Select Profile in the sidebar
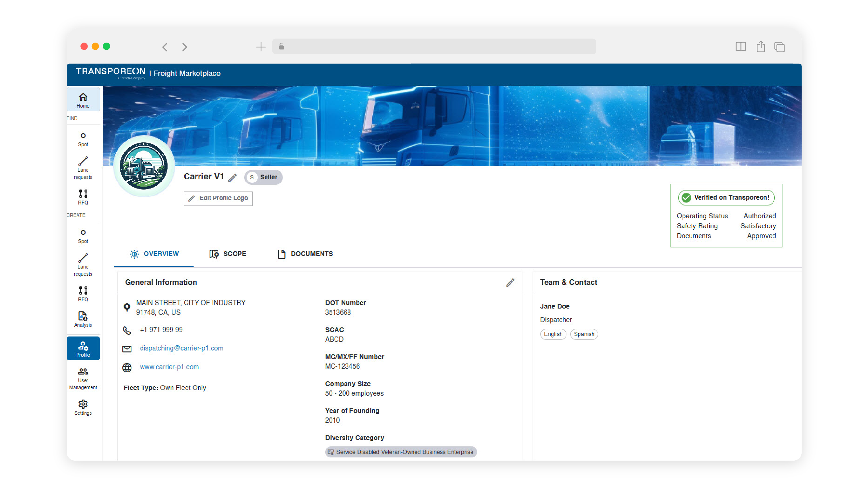The height and width of the screenshot is (488, 868). [x=83, y=349]
